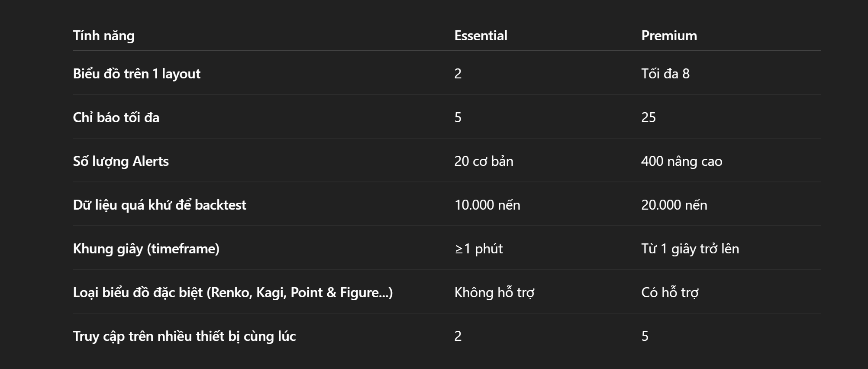Select the "Số lượng Alerts" row label

click(x=121, y=161)
